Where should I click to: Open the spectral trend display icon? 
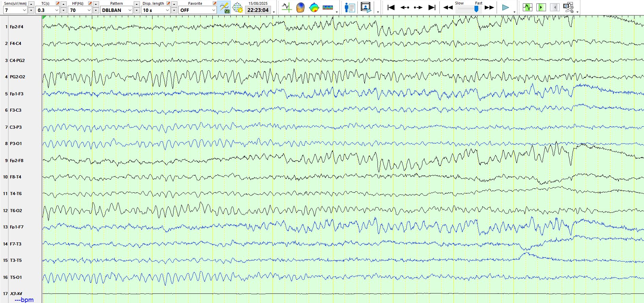328,7
